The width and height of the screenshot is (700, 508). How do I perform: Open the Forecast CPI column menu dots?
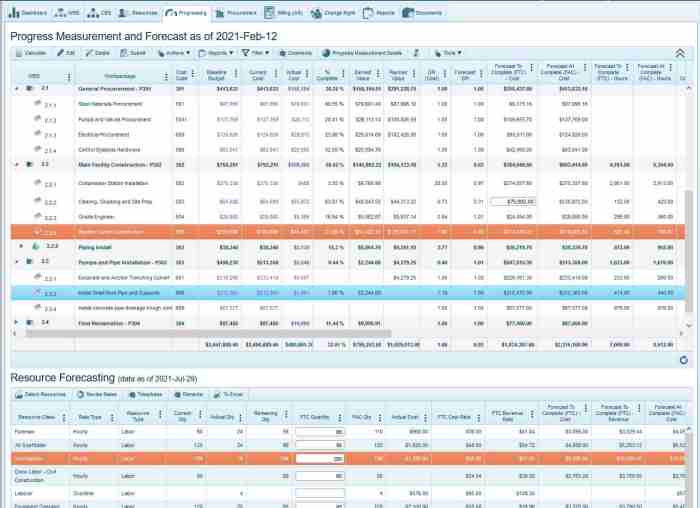pyautogui.click(x=481, y=74)
